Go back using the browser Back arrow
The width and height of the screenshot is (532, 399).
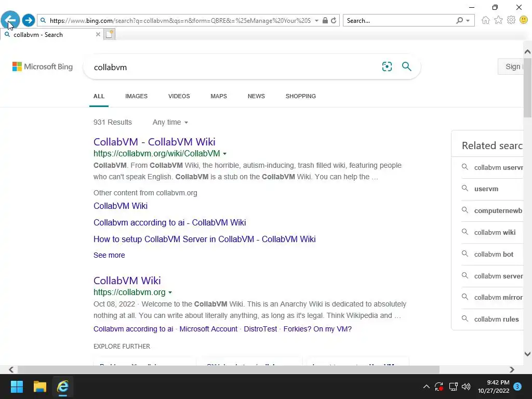point(10,20)
